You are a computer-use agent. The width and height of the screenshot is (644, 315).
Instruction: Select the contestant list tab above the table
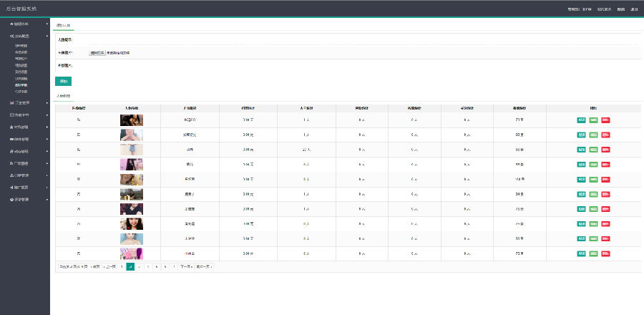(x=64, y=96)
